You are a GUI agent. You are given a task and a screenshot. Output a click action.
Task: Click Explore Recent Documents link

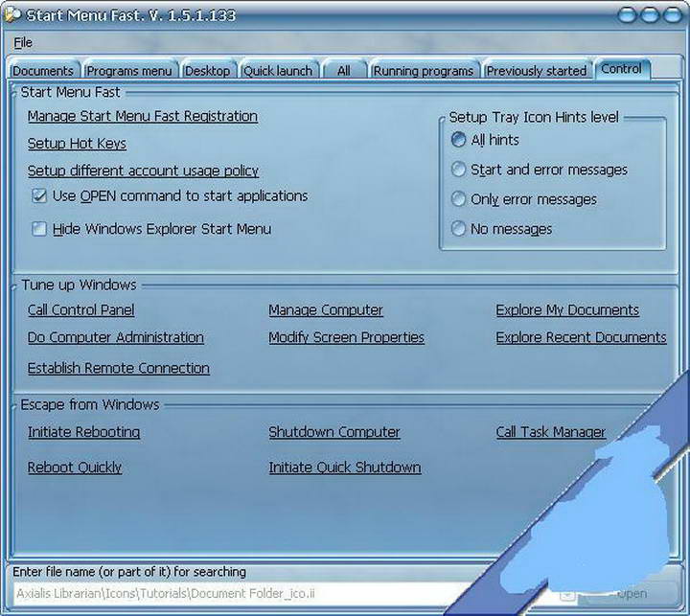pyautogui.click(x=581, y=337)
